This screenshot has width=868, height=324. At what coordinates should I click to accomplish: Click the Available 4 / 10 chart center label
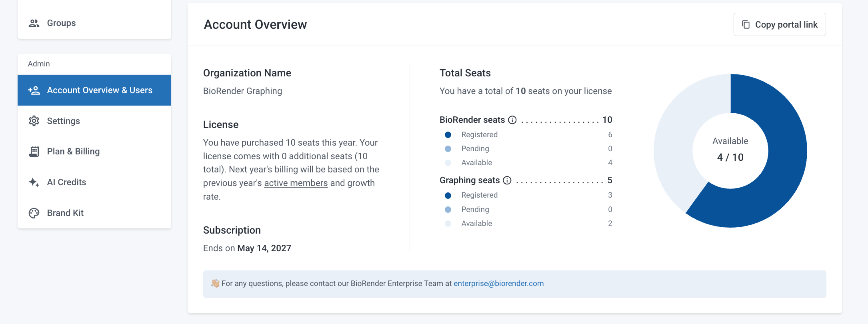click(x=730, y=150)
